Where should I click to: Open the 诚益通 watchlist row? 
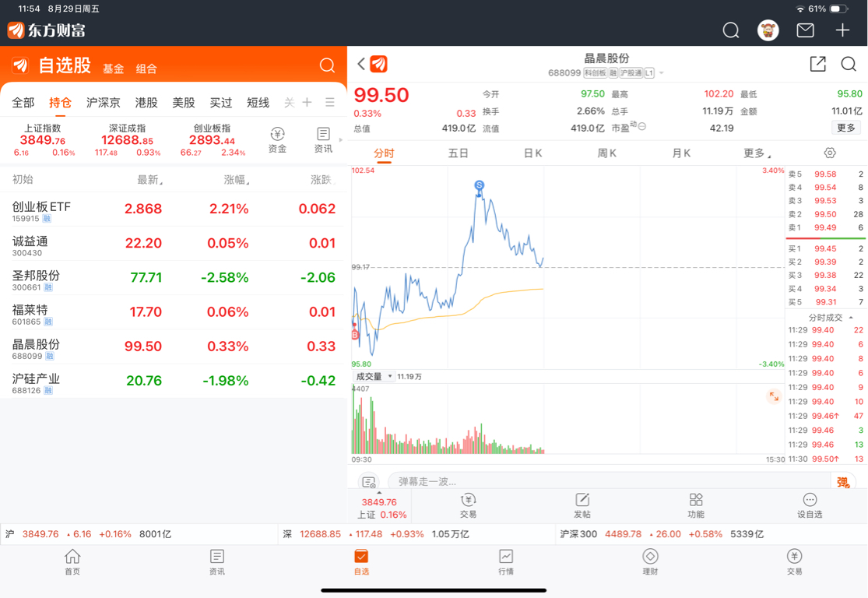(x=174, y=244)
